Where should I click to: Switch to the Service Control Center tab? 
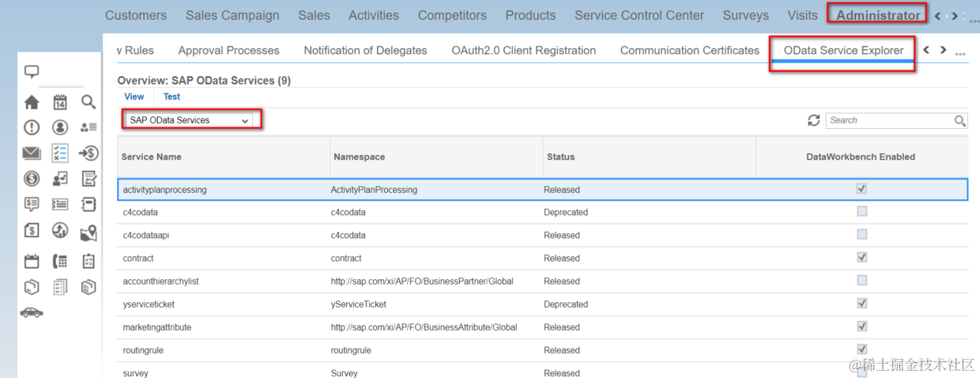click(x=639, y=15)
